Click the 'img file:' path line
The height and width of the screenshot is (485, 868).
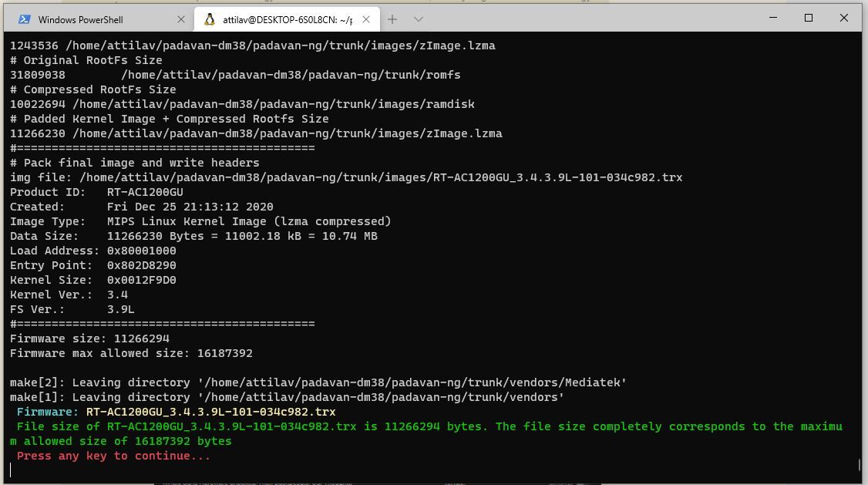[346, 177]
